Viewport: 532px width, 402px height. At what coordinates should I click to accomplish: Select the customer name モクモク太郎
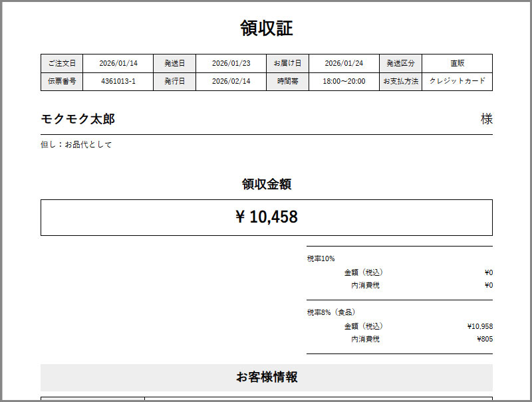78,119
